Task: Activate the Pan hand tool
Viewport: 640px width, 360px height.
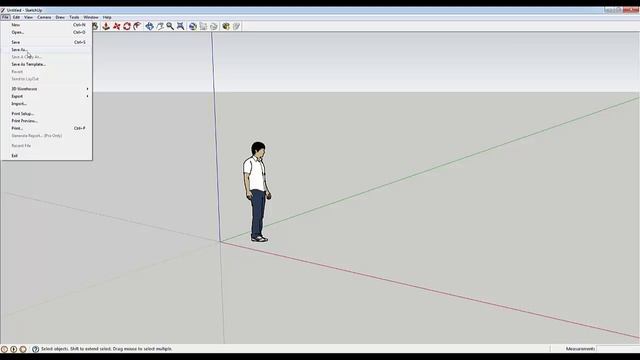Action: click(x=160, y=27)
